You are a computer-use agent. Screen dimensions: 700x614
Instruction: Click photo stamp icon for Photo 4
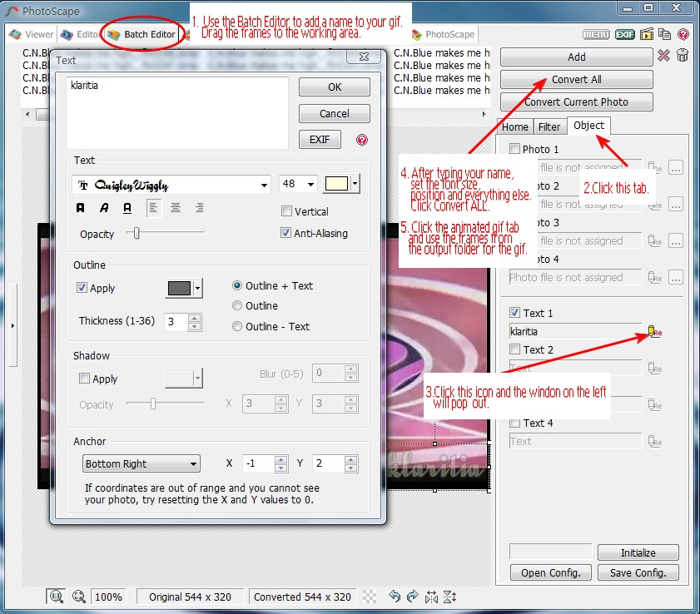655,278
